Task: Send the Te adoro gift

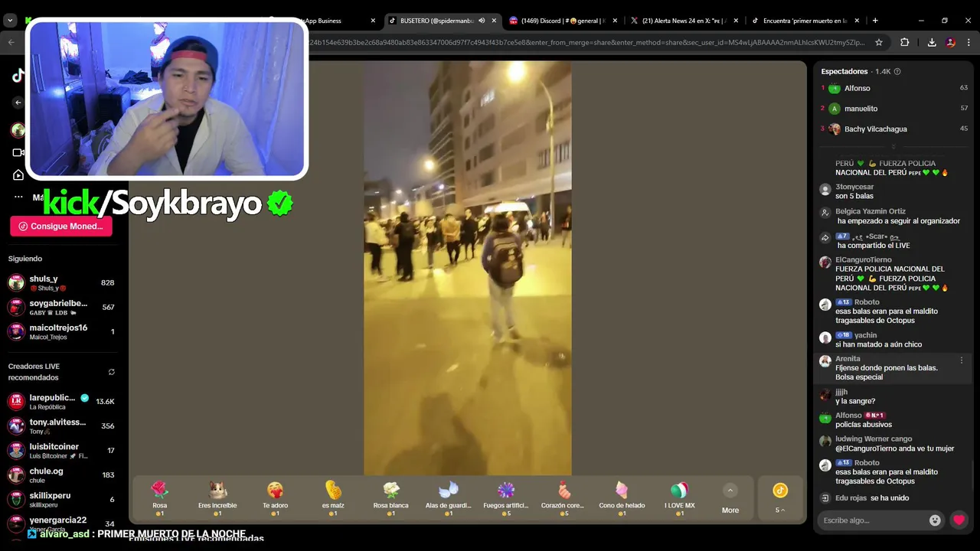Action: 275,498
